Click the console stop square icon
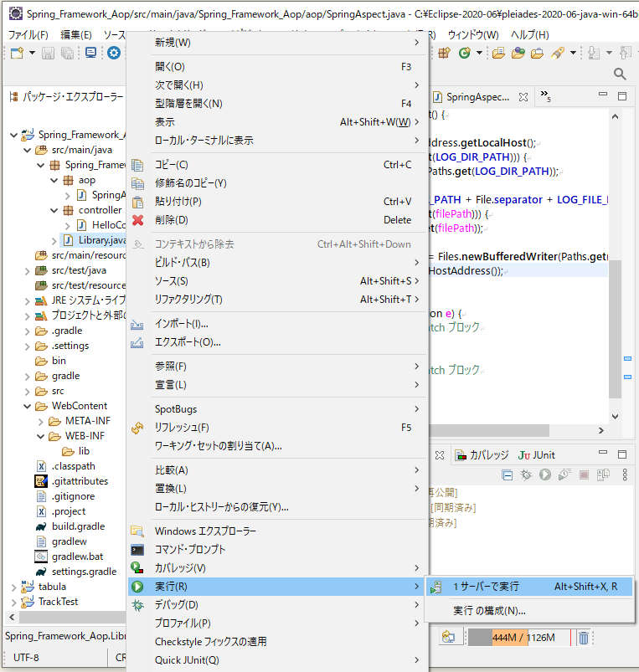The image size is (639, 672). tap(584, 475)
